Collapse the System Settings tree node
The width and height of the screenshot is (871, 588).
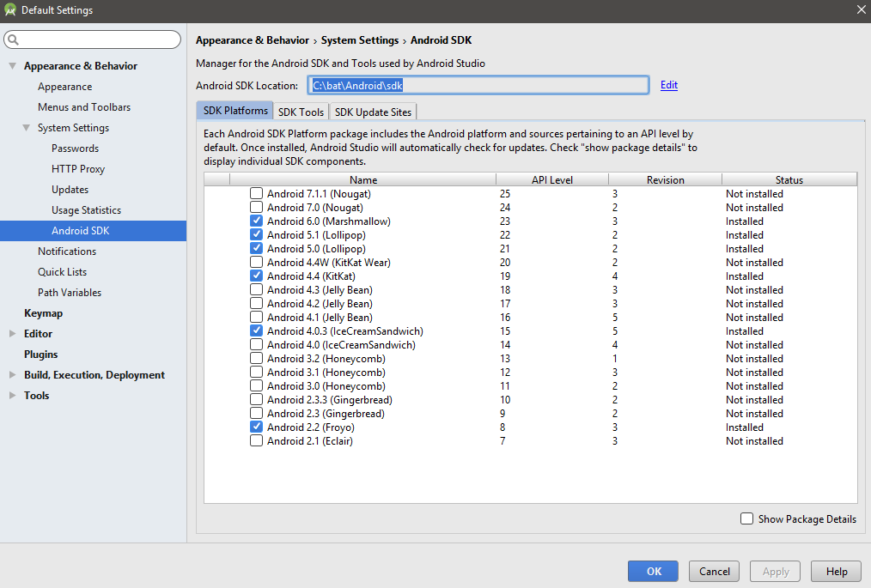coord(26,128)
